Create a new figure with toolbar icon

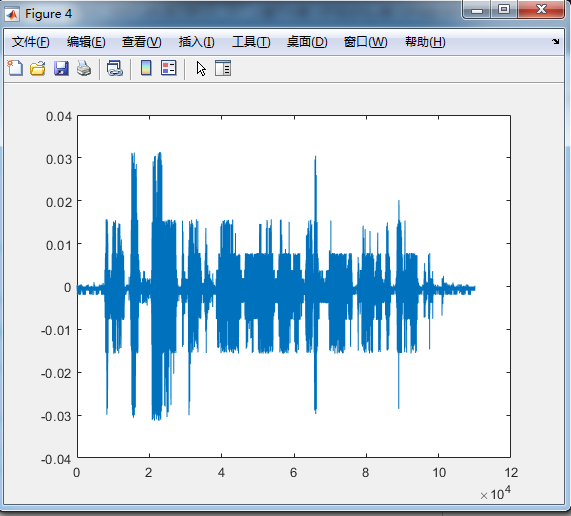tap(15, 68)
